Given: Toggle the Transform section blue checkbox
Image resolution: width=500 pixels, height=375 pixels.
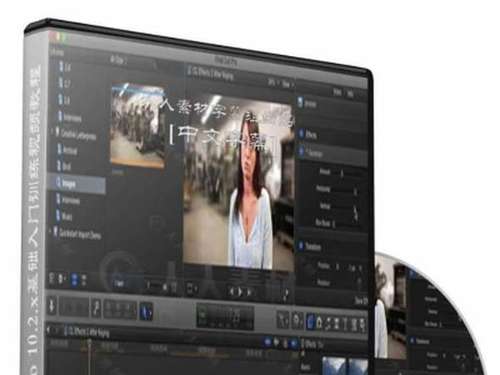Looking at the screenshot, I should [301, 246].
